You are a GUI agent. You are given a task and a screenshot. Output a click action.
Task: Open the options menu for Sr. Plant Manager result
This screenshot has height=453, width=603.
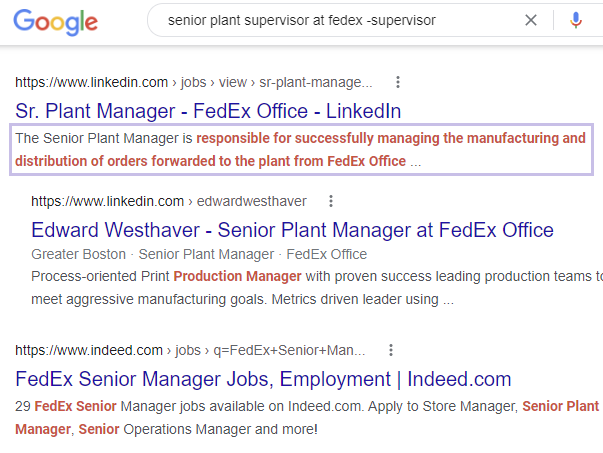tap(398, 82)
